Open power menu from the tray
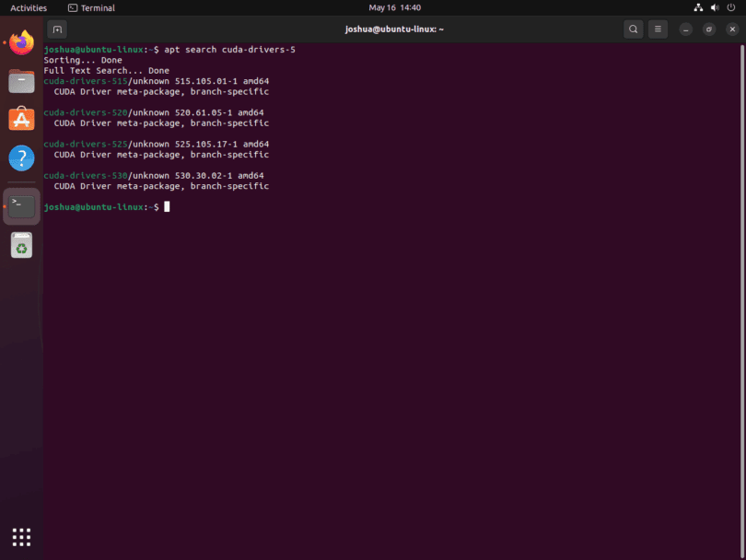The height and width of the screenshot is (560, 746). [x=730, y=7]
